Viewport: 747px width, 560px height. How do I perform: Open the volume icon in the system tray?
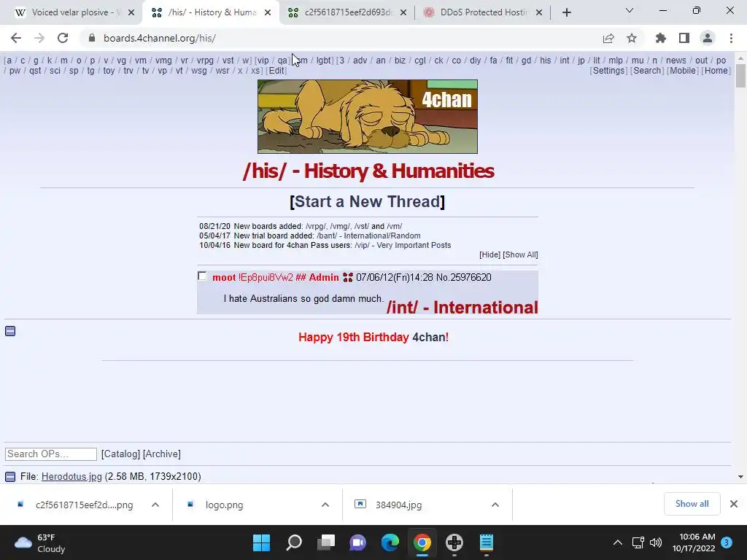(x=656, y=542)
